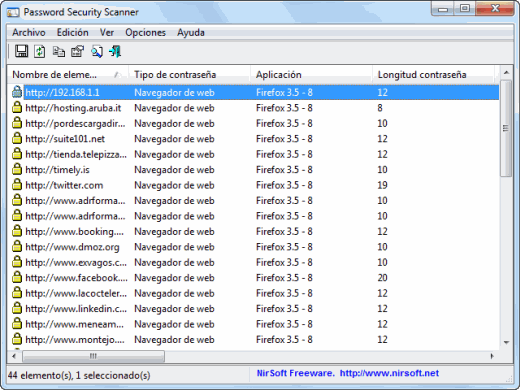Click the window resize grip in status bar
The height and width of the screenshot is (390, 520).
(509, 378)
